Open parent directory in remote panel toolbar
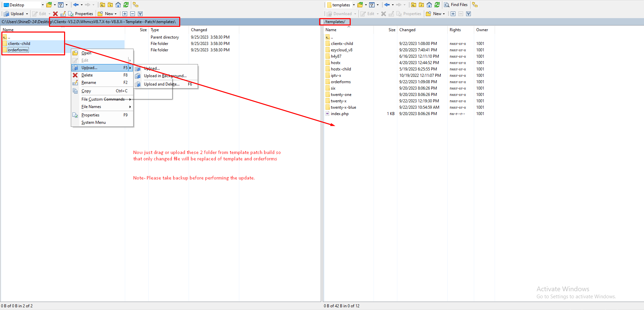This screenshot has height=310, width=644. pos(413,5)
